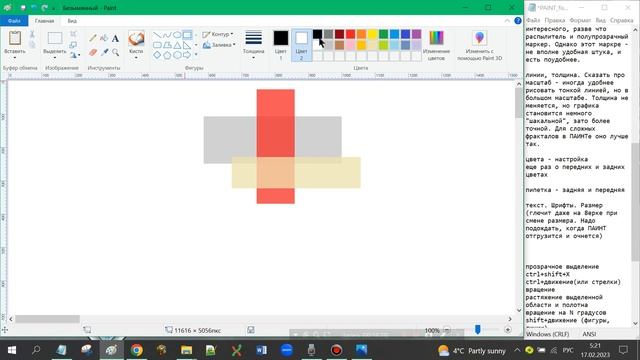
Task: Click the Paint canvas scroll down arrow
Action: pos(519,311)
